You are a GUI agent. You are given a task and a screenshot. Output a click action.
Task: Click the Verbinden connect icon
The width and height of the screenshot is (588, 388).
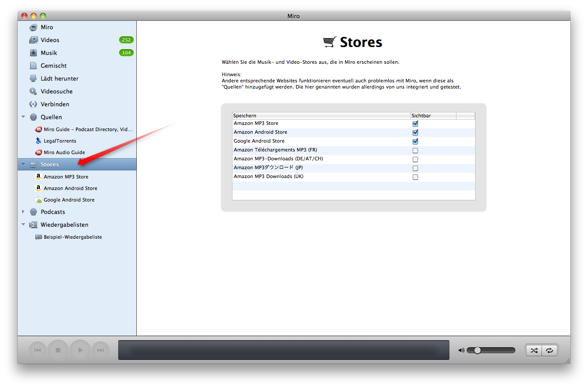[34, 104]
